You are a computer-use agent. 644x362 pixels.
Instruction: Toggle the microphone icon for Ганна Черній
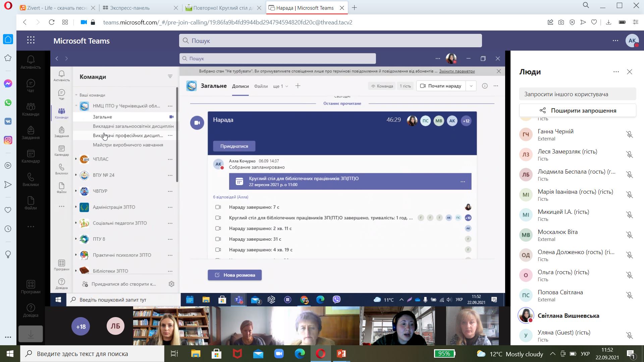[629, 134]
